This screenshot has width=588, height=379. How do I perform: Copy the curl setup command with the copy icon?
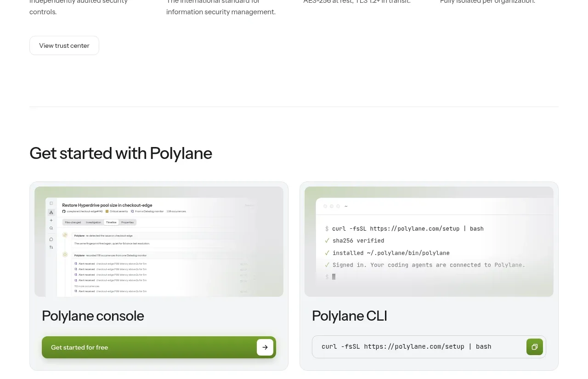point(535,347)
